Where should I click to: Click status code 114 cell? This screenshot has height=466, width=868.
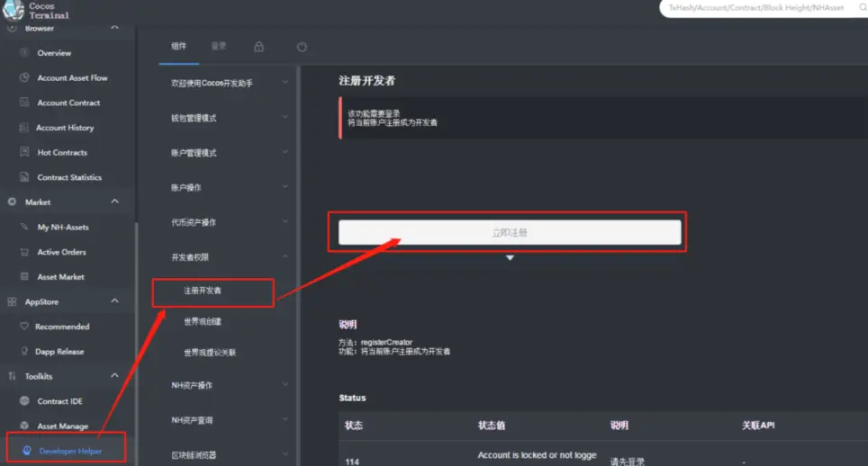(x=352, y=461)
